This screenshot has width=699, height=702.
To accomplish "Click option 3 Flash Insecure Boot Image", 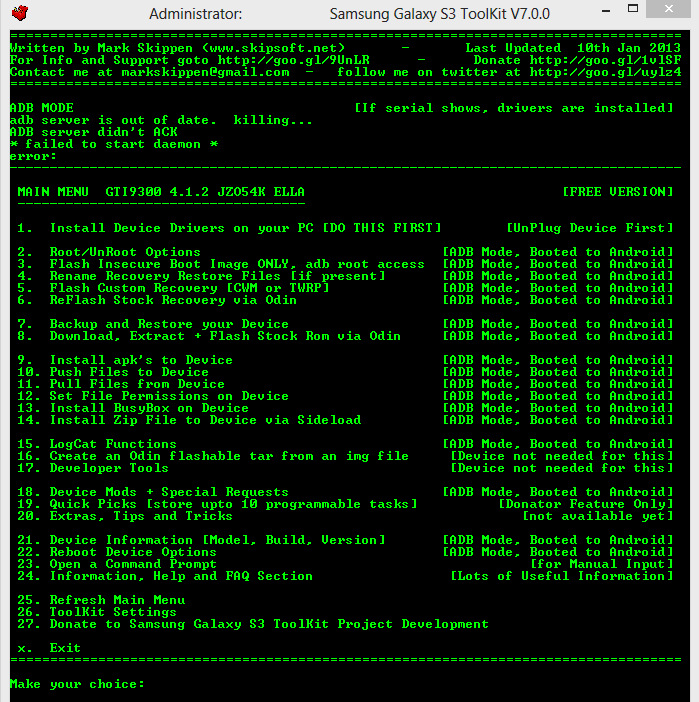I will pos(221,264).
